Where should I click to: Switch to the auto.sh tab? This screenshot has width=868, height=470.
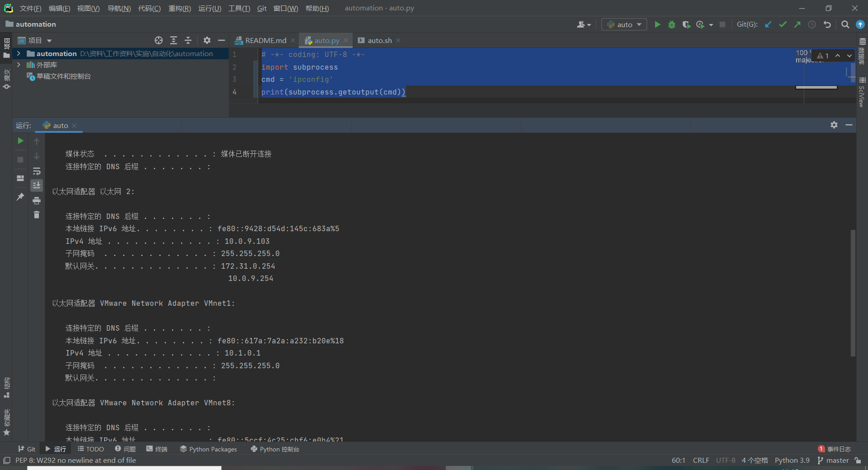coord(379,40)
